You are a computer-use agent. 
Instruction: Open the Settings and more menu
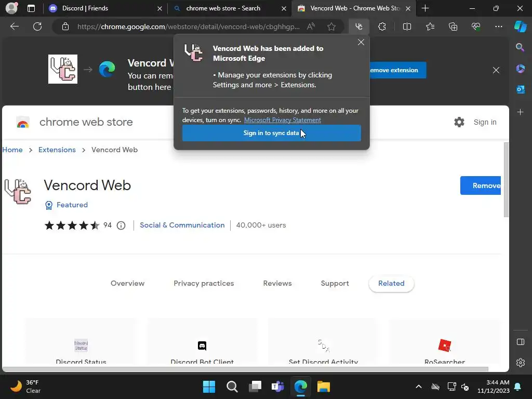pyautogui.click(x=498, y=26)
